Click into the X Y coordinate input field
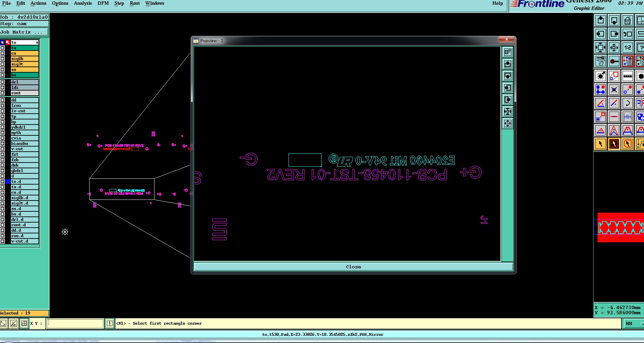The image size is (644, 343). [x=75, y=323]
